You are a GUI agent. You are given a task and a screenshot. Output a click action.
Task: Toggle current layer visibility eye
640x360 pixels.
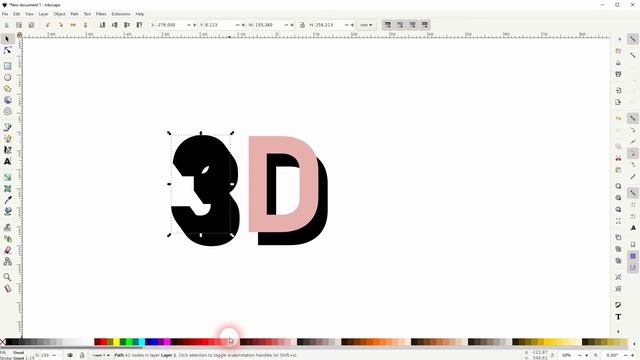70,356
